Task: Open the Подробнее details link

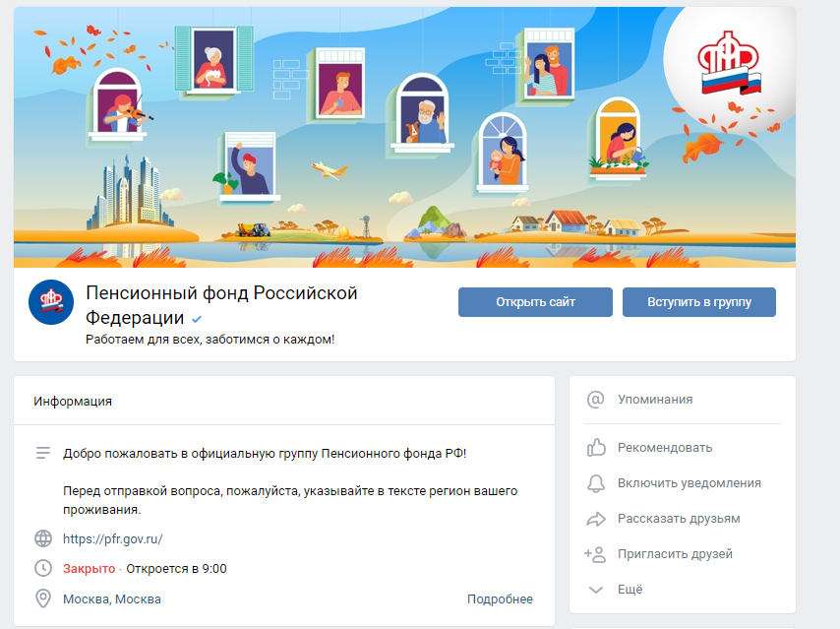Action: (x=500, y=598)
